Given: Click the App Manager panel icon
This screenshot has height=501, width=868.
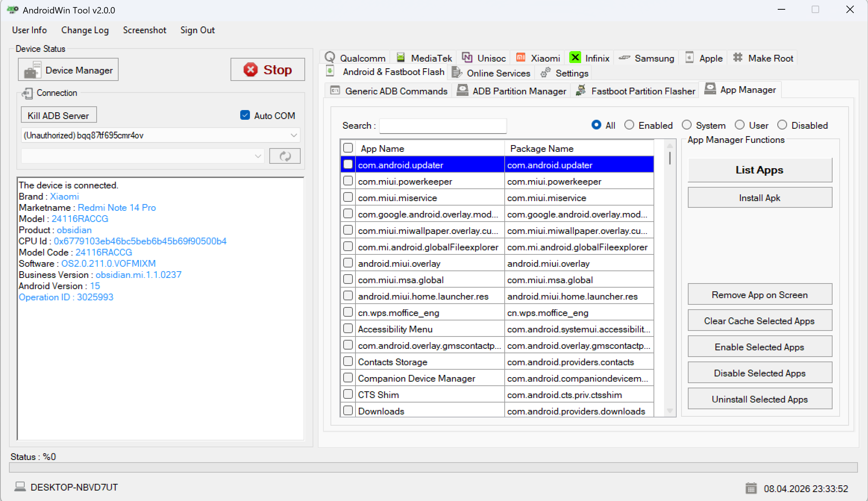Looking at the screenshot, I should tap(710, 89).
